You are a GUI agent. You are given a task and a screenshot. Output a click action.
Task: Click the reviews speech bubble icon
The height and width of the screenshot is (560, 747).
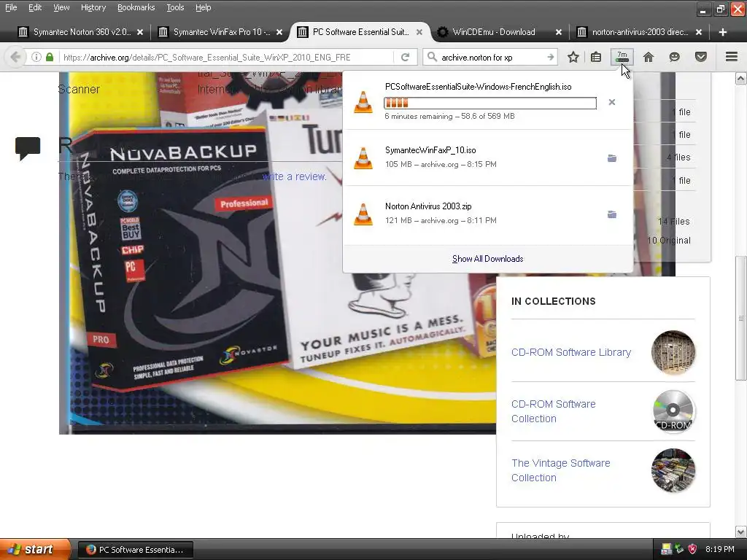28,148
